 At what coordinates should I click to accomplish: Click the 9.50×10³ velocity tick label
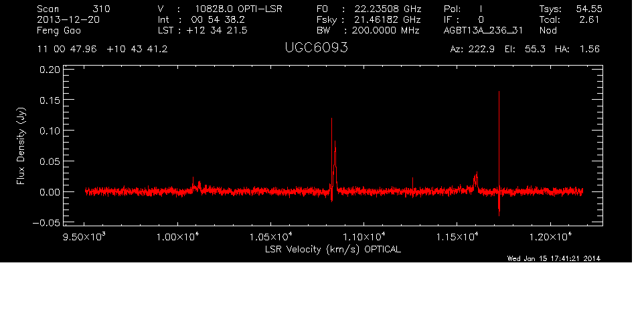(x=84, y=237)
